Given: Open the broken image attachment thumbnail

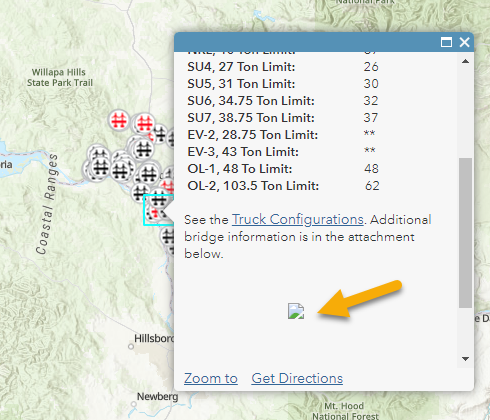Looking at the screenshot, I should [x=296, y=311].
